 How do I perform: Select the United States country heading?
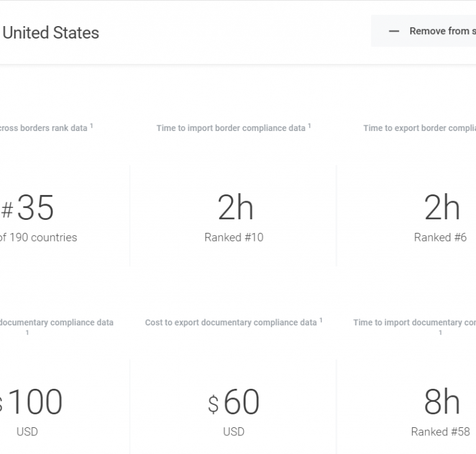pos(50,33)
